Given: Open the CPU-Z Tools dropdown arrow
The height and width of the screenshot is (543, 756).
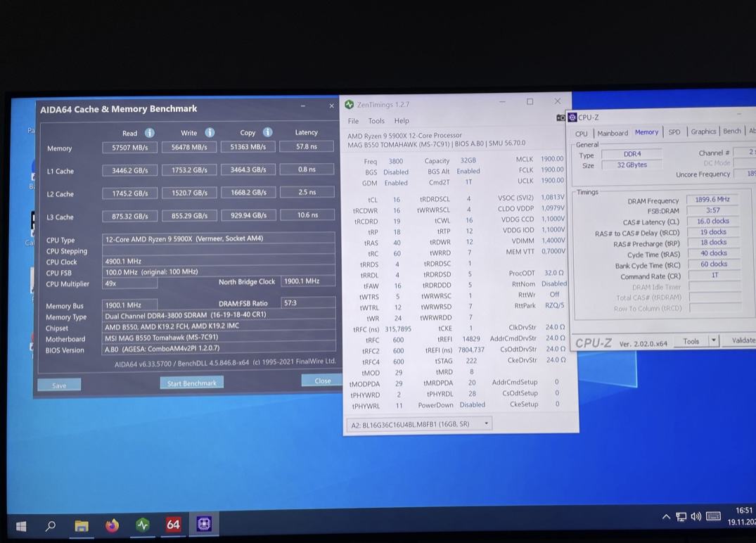Looking at the screenshot, I should click(714, 340).
